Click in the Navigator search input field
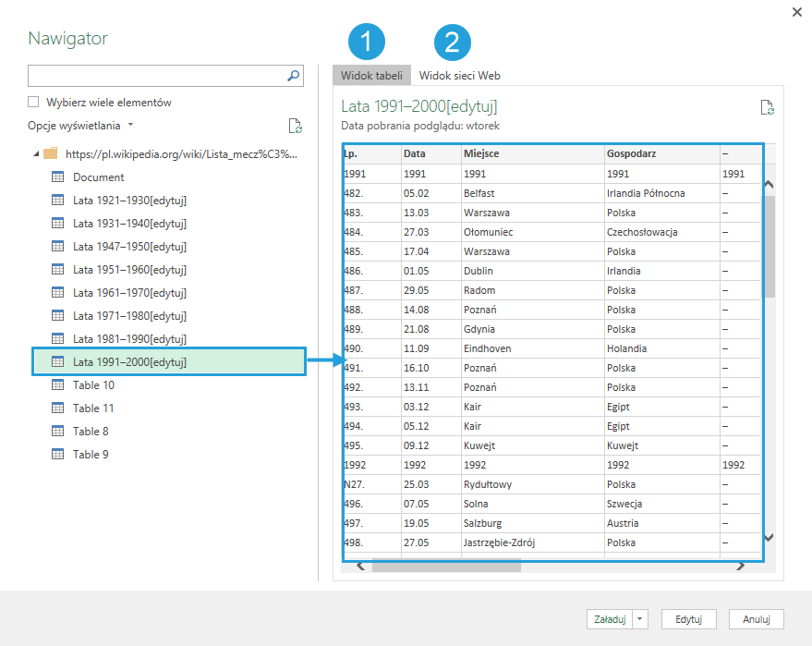Image resolution: width=812 pixels, height=646 pixels. tap(155, 76)
